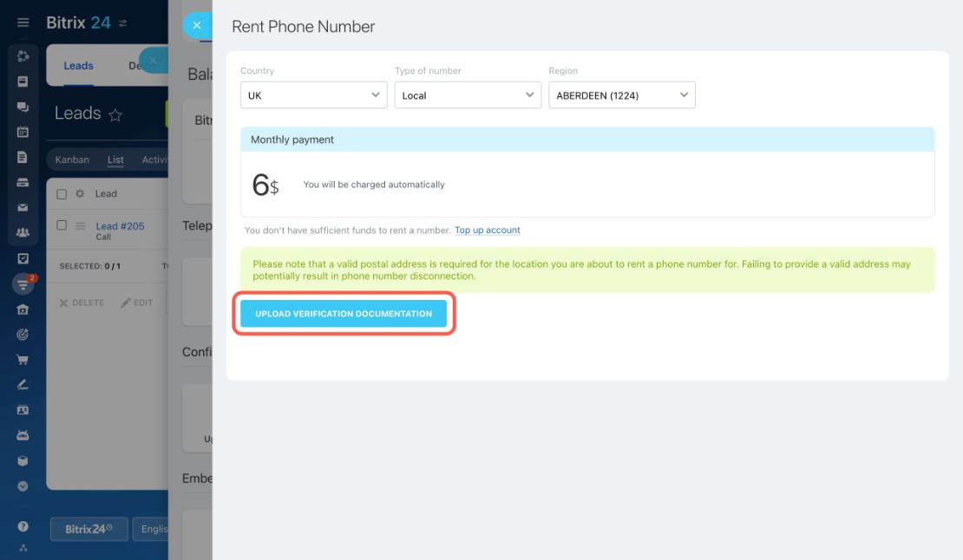Click the Edit action below the leads list
This screenshot has height=560, width=963.
(136, 303)
